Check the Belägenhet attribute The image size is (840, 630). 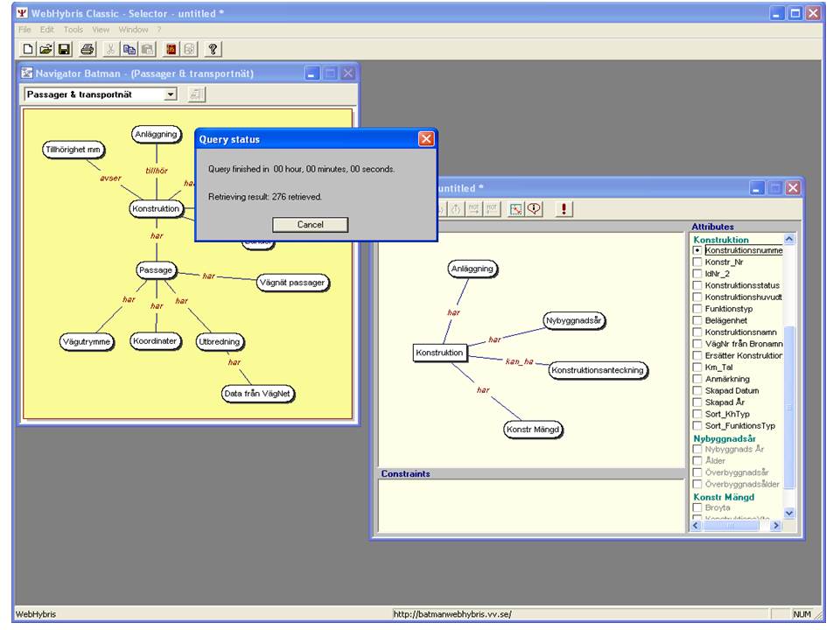(697, 320)
